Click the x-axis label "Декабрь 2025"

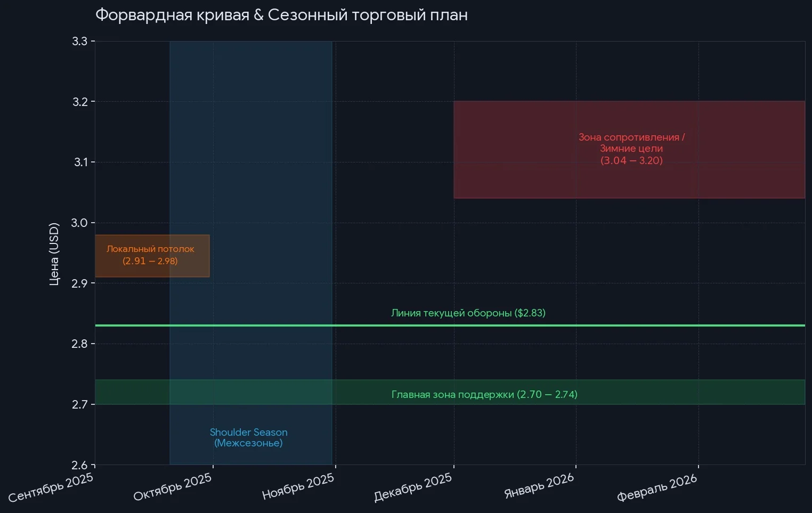413,487
